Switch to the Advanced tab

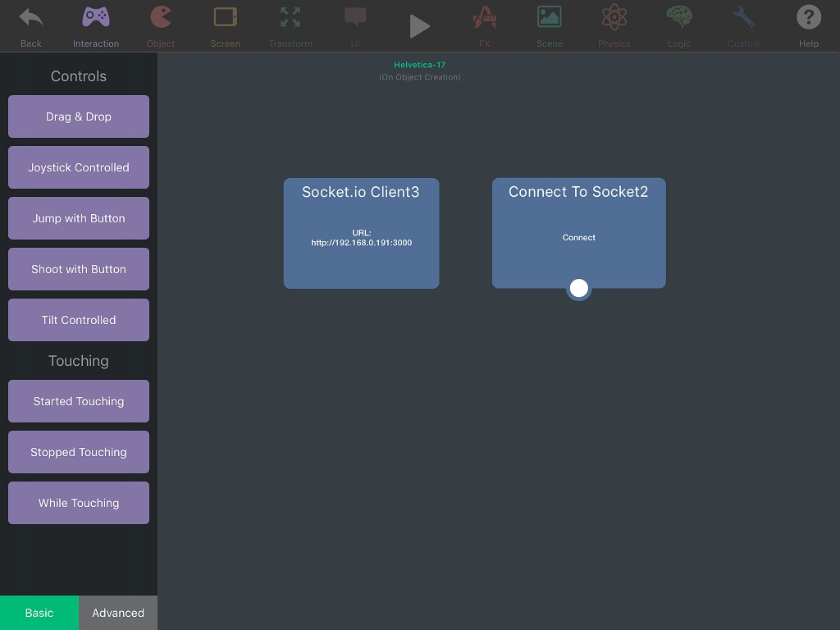click(x=118, y=613)
